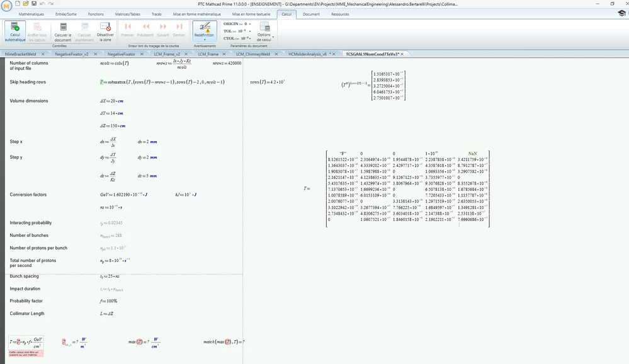The image size is (629, 364).
Task: Open the Mathcad application menu button
Action: 7,6
